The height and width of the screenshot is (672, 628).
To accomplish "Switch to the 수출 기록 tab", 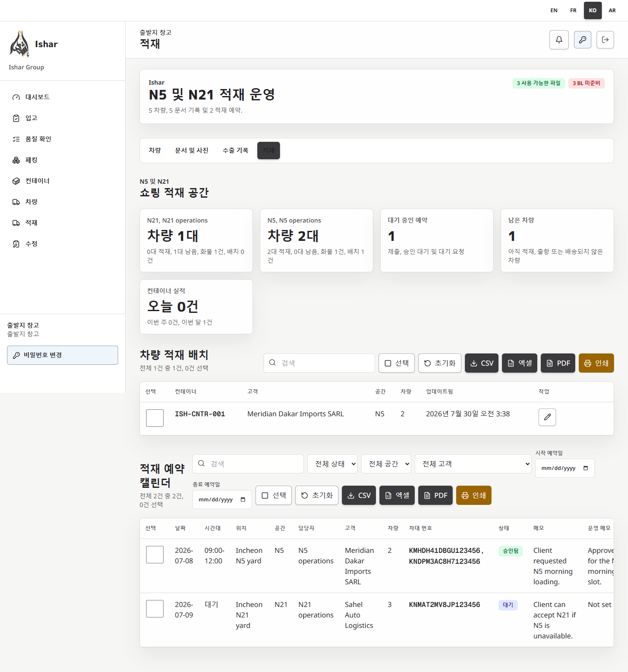I will tap(235, 151).
